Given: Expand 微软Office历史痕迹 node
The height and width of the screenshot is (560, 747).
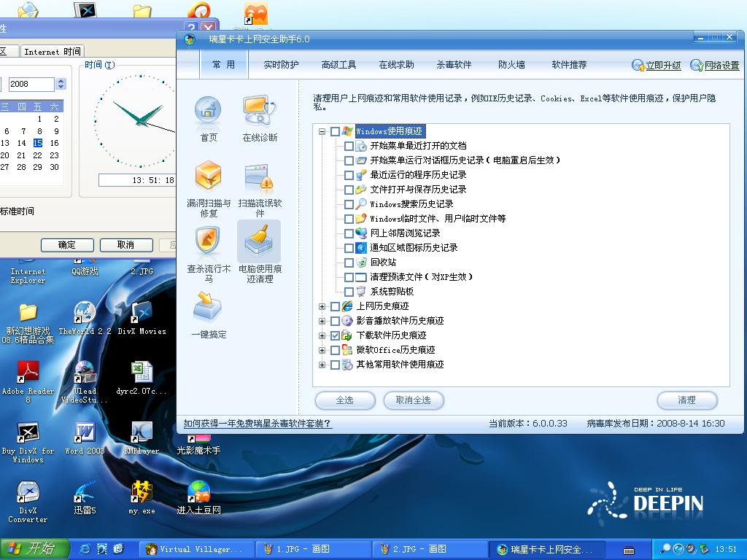Looking at the screenshot, I should coord(322,351).
